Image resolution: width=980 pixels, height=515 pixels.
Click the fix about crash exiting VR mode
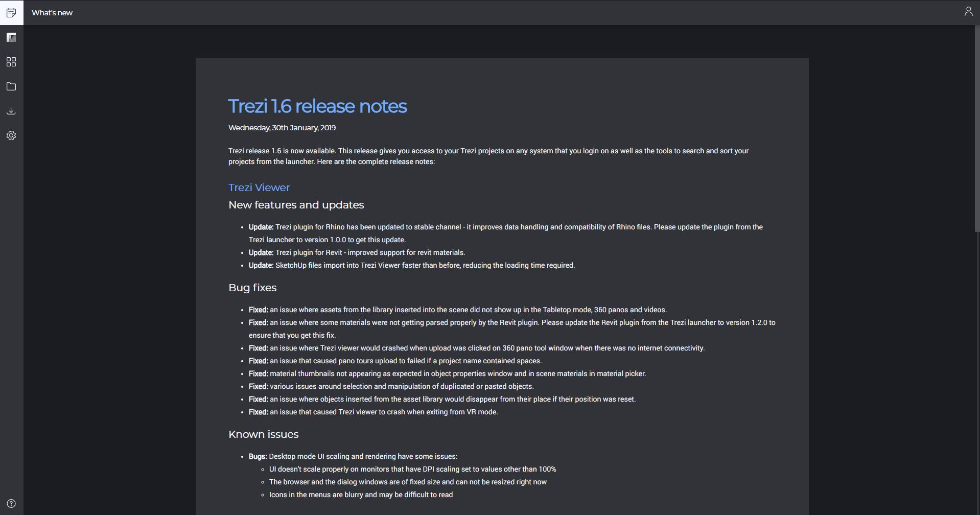point(374,412)
